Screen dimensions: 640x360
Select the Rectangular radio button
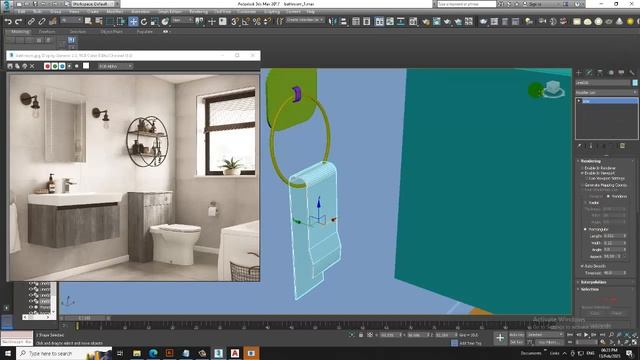click(586, 229)
